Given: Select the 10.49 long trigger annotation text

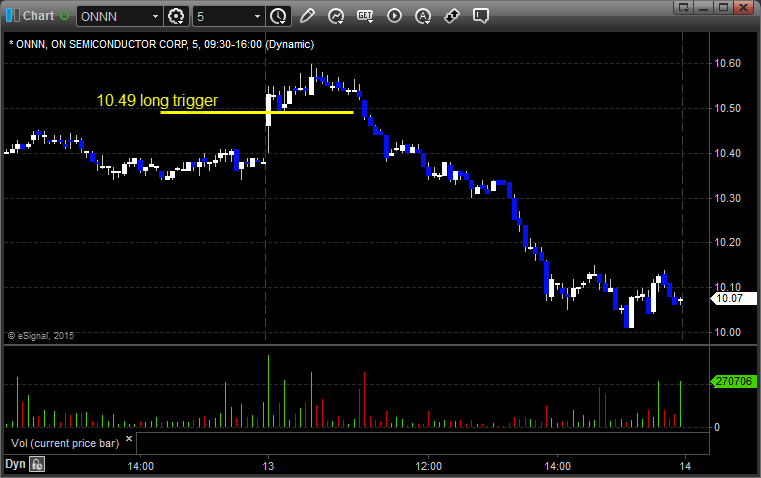Looking at the screenshot, I should click(157, 100).
